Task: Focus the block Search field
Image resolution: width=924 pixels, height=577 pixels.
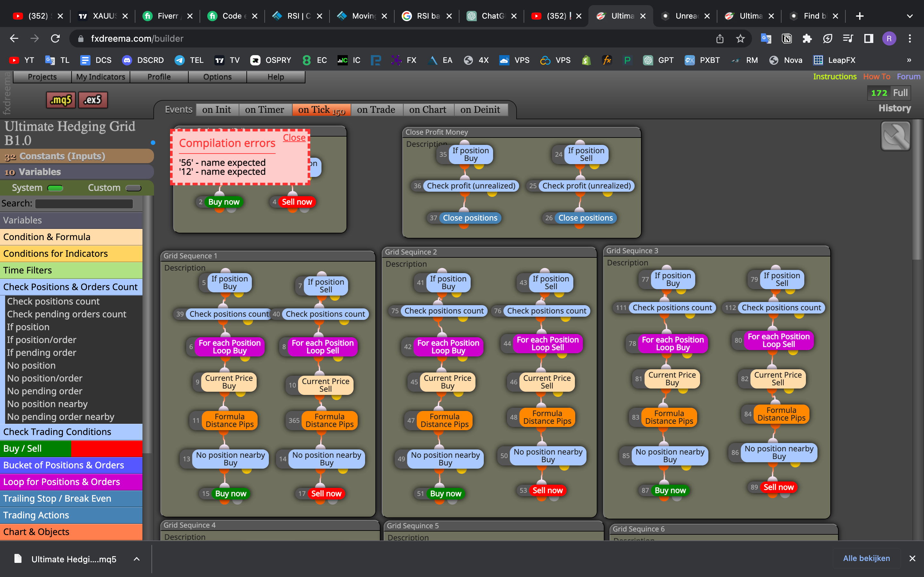Action: 84,204
